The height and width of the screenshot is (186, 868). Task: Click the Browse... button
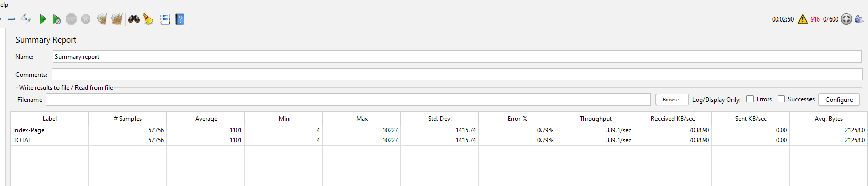tap(672, 99)
